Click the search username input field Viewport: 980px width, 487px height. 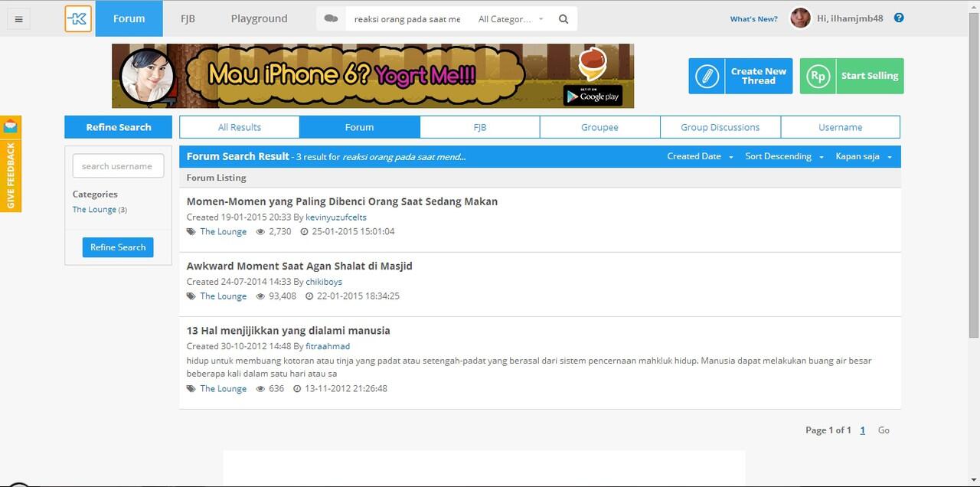point(118,166)
